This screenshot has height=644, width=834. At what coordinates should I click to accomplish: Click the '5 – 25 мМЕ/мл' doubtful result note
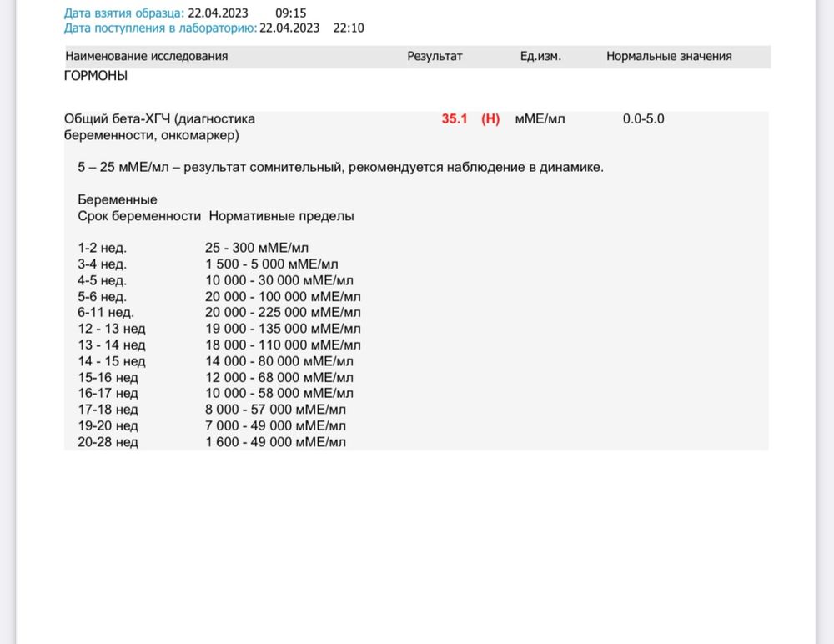point(340,167)
